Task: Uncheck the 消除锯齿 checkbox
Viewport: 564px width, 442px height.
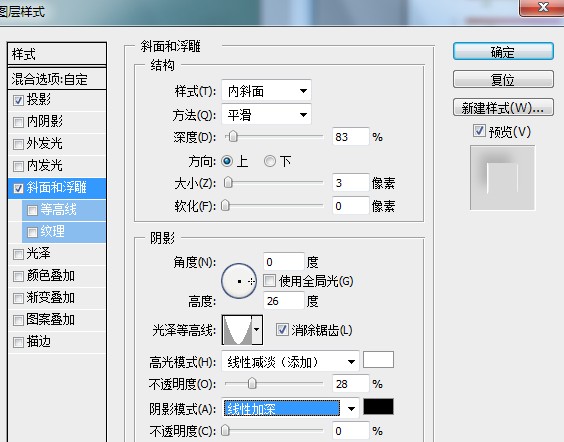Action: 282,330
